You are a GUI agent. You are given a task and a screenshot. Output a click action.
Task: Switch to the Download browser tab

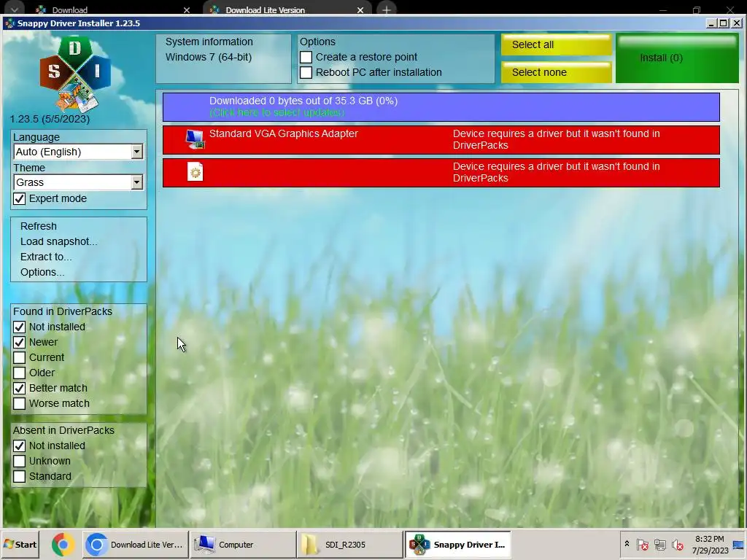(x=112, y=9)
